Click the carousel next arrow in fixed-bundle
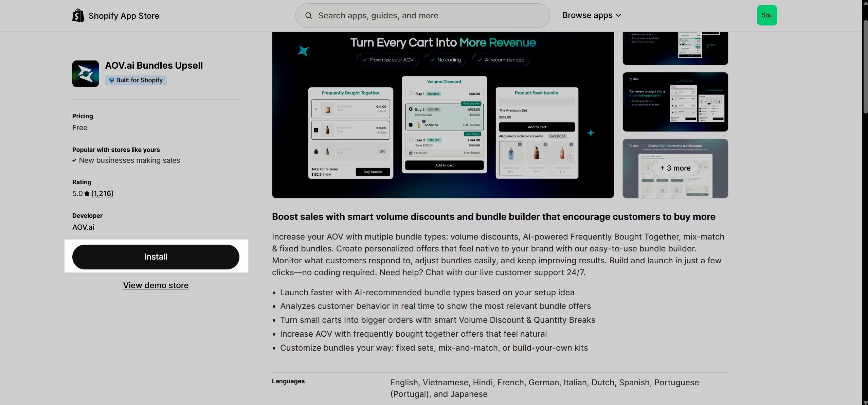The image size is (868, 405). 570,158
